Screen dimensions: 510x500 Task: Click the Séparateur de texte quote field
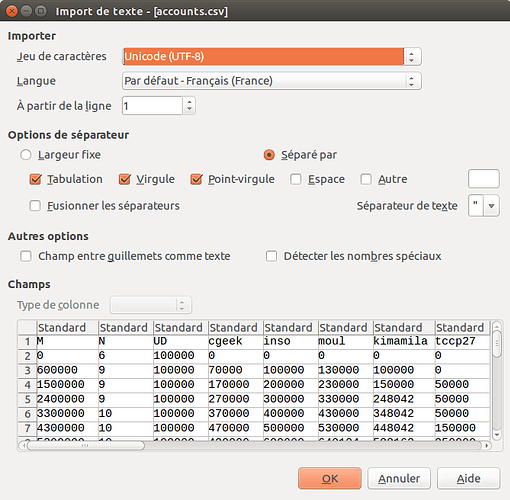click(x=476, y=206)
